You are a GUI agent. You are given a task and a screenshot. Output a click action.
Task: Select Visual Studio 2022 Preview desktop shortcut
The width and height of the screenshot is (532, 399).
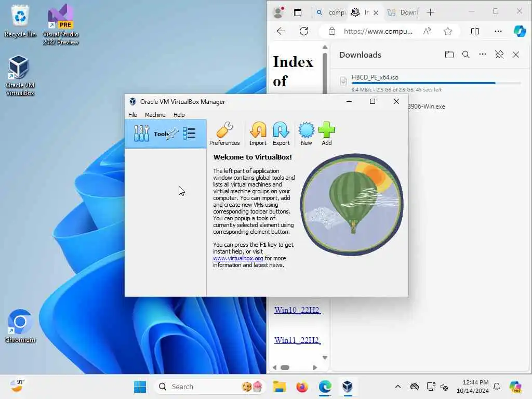[x=60, y=25]
